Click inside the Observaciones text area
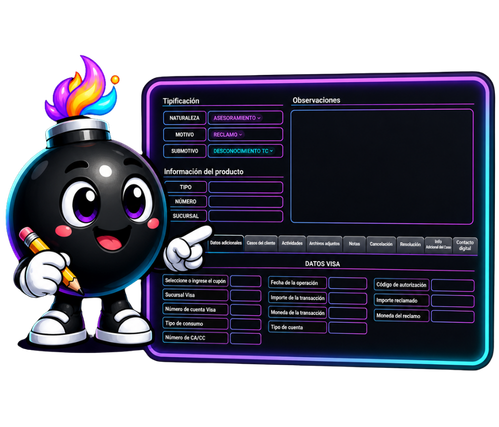 [x=382, y=166]
